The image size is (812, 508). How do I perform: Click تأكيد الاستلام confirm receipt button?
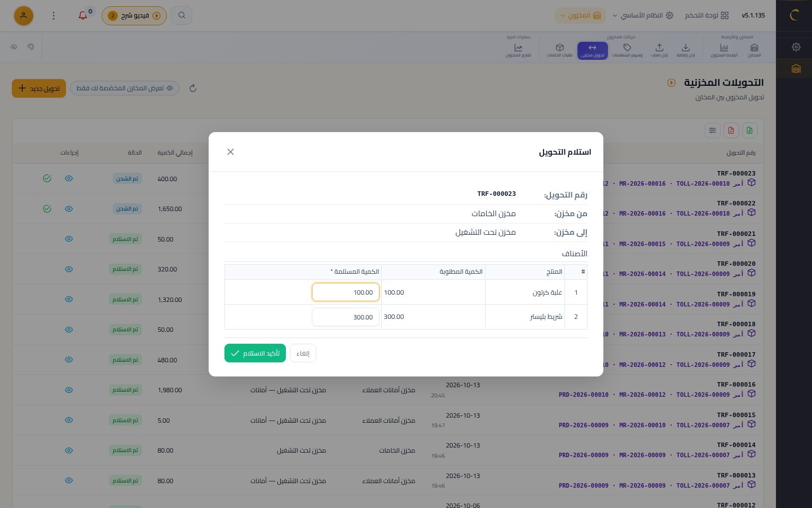pyautogui.click(x=255, y=353)
